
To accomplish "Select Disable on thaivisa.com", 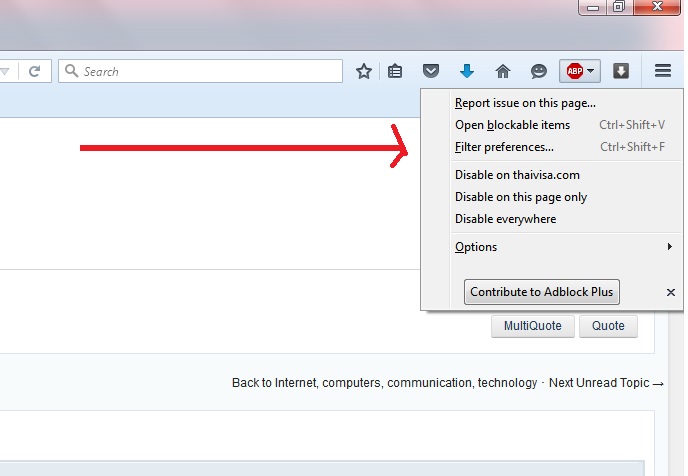I will coord(517,175).
